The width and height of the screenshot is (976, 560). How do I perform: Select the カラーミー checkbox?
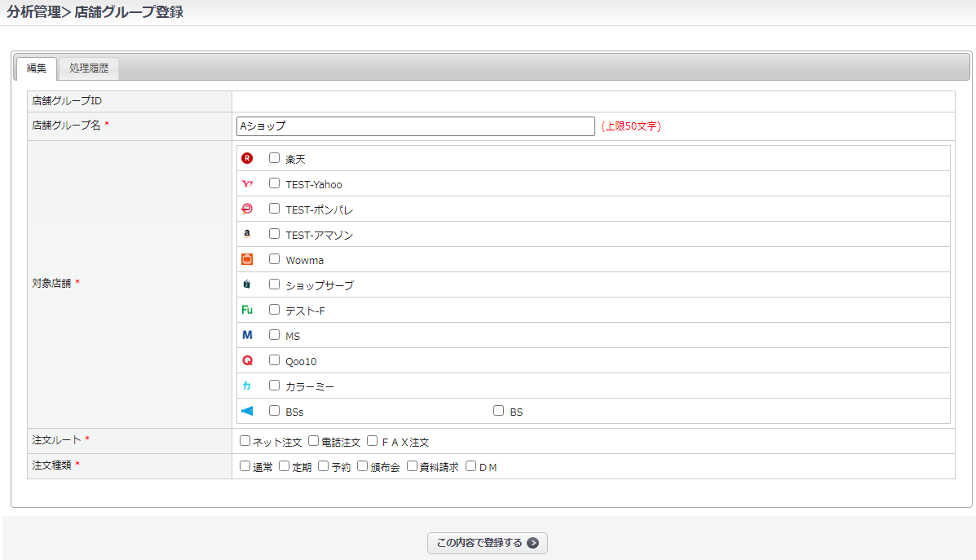pos(275,386)
